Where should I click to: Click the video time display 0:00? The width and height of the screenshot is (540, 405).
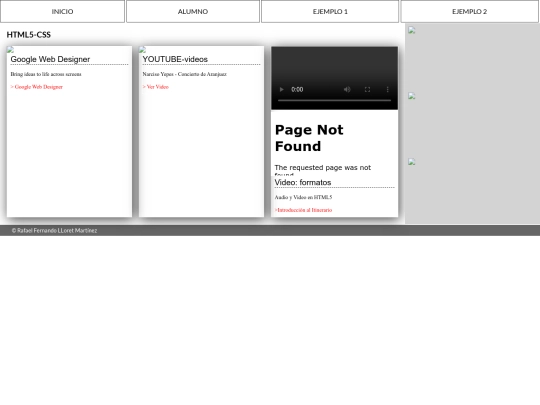point(297,90)
